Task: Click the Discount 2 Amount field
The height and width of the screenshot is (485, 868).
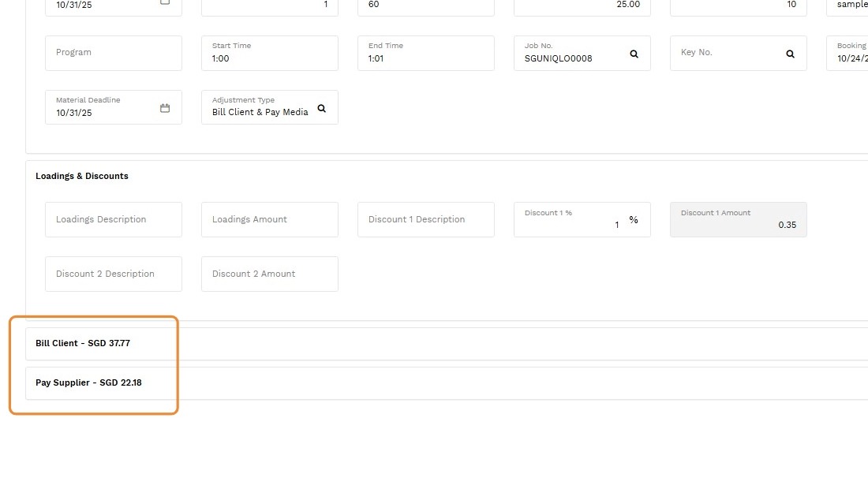Action: 269,274
